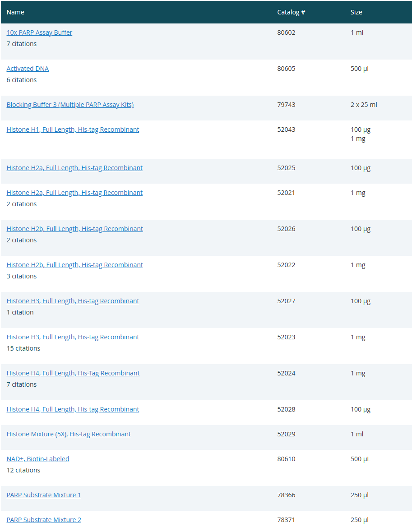Open Histone H2a link for catalog 52021
412x532 pixels.
click(74, 193)
